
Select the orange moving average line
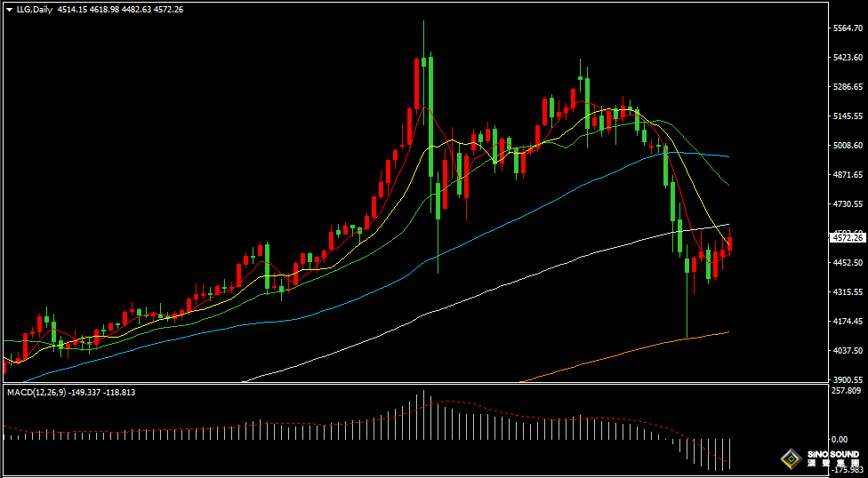(x=623, y=351)
